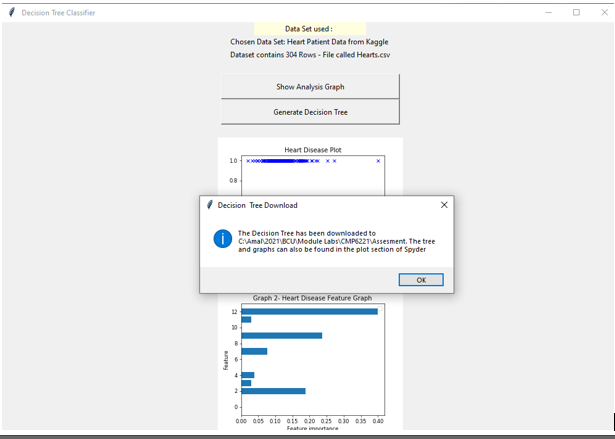Click the bar at feature 2
This screenshot has width=615, height=439.
click(273, 391)
